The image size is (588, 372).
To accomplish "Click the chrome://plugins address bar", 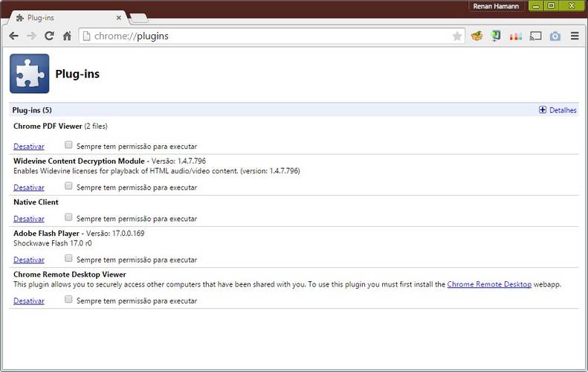I will [x=272, y=36].
